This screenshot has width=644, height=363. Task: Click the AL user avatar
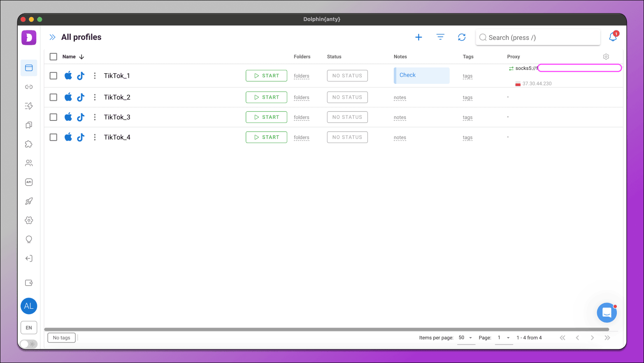coord(29,306)
